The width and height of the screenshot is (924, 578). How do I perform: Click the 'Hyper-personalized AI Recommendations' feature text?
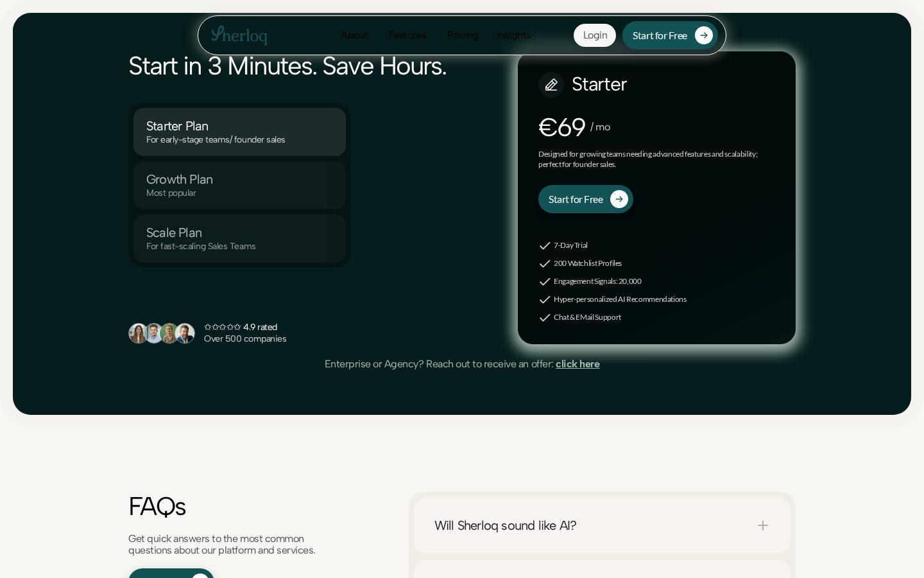tap(620, 299)
